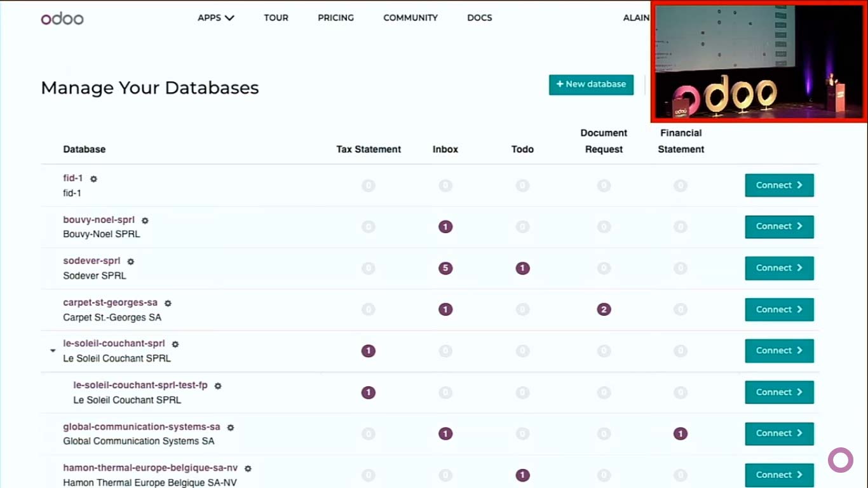Open the bouvy-noel-sprl link
This screenshot has width=868, height=488.
pyautogui.click(x=99, y=220)
